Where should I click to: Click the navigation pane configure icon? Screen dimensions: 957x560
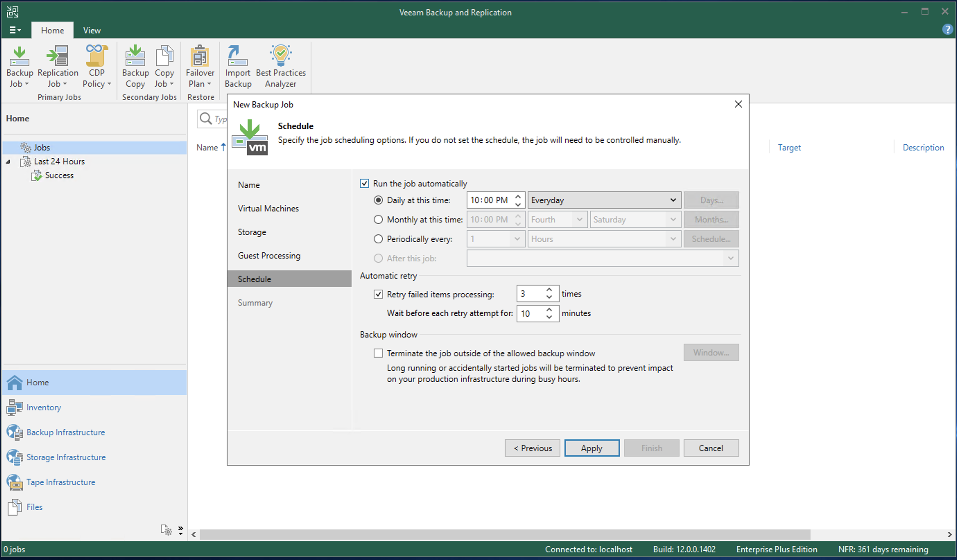[x=166, y=530]
